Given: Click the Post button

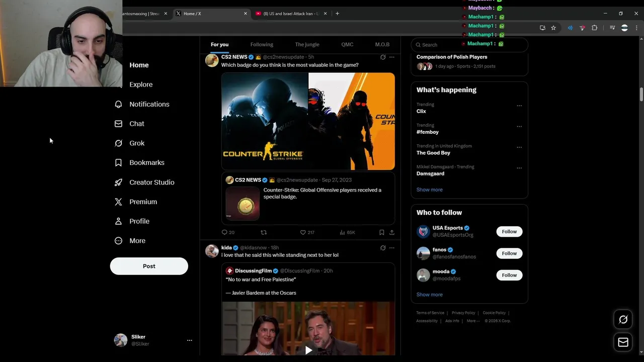Looking at the screenshot, I should (149, 266).
